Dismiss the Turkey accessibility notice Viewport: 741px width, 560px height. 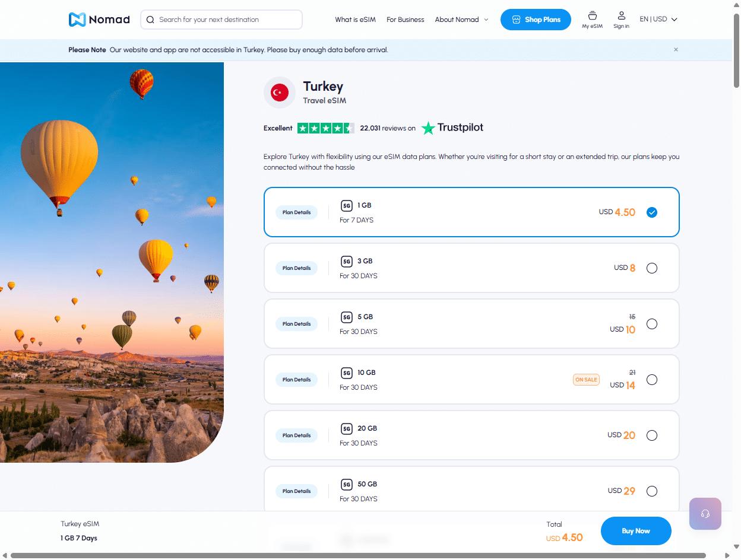676,50
